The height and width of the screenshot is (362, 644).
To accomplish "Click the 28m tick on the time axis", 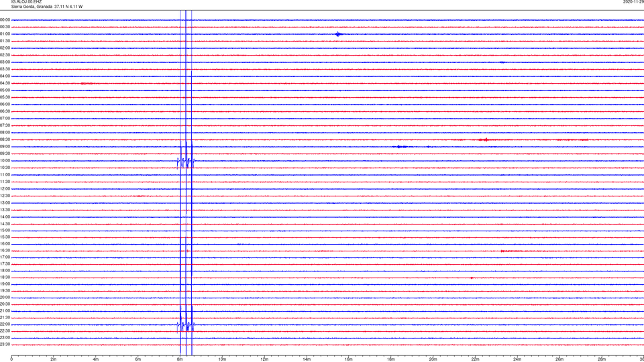I will click(602, 359).
